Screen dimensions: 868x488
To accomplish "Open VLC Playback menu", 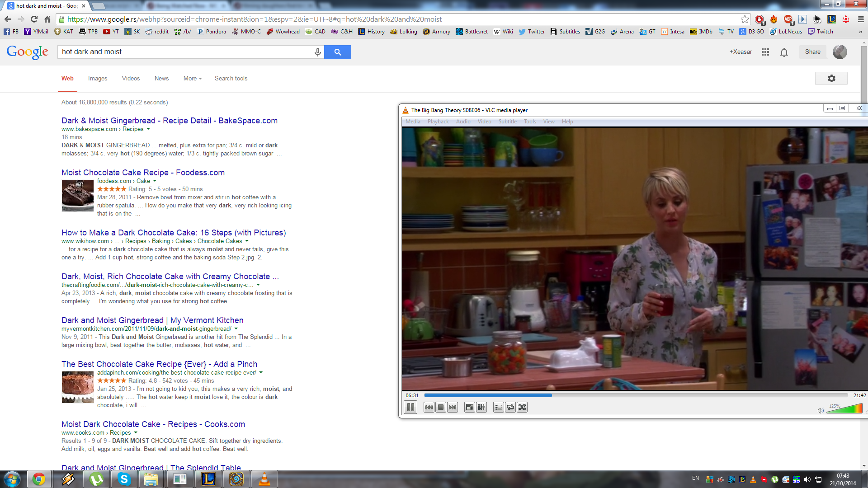I will [x=438, y=122].
